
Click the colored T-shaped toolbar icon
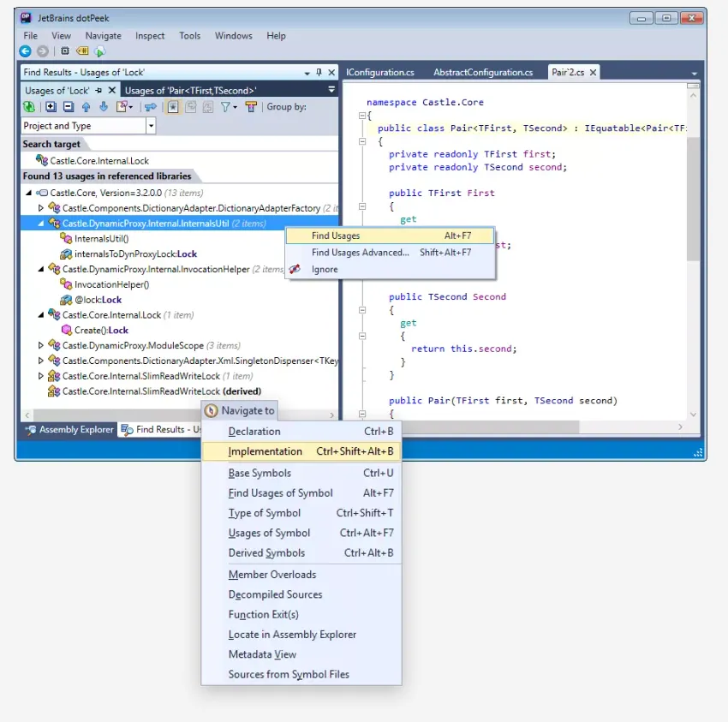(251, 107)
